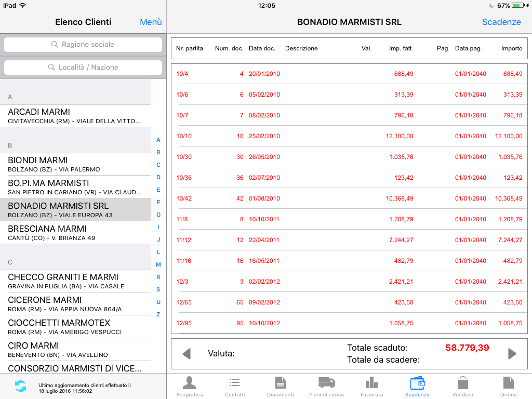The image size is (532, 399).
Task: Select partita row 10/10
Action: (x=349, y=136)
